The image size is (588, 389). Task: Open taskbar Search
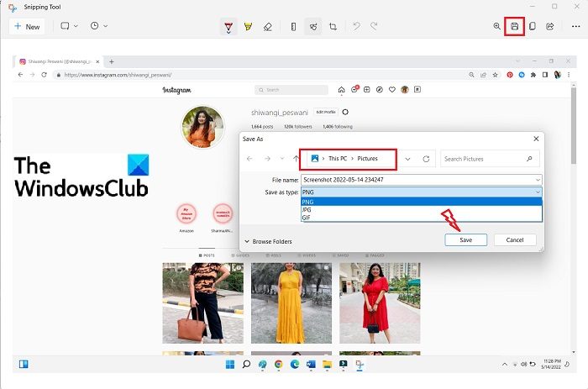(x=246, y=365)
